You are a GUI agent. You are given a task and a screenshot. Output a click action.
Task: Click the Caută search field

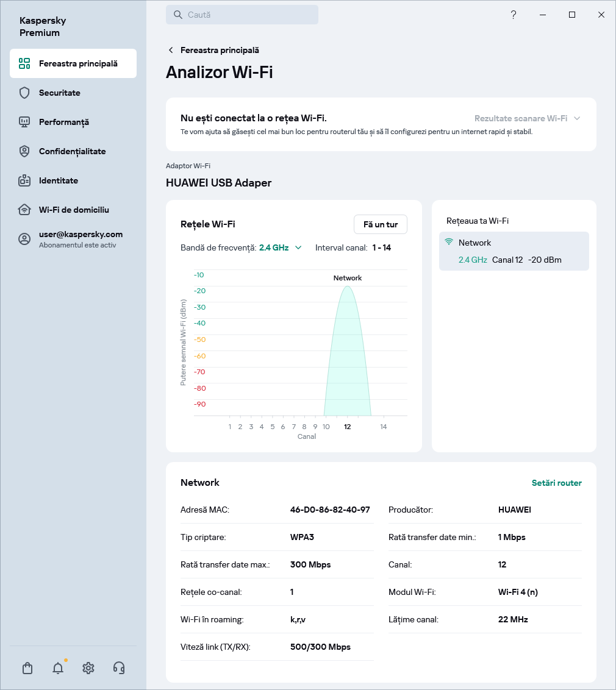coord(242,15)
